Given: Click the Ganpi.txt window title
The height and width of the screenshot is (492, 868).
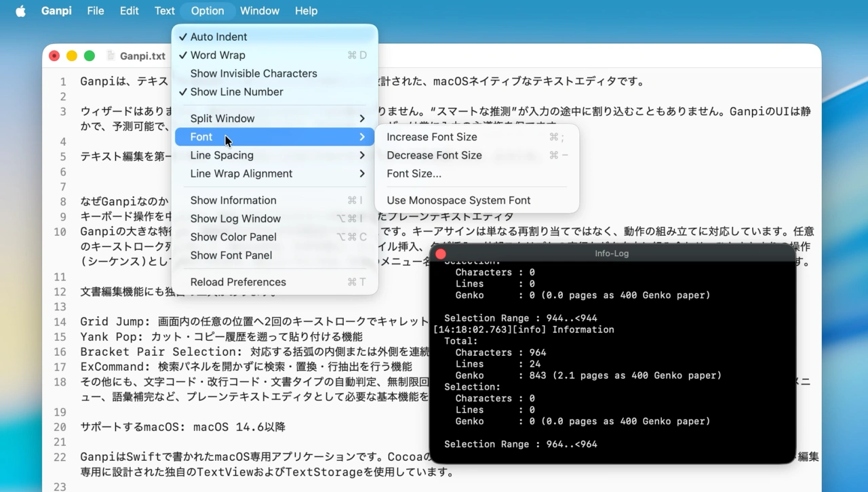Looking at the screenshot, I should pos(142,56).
